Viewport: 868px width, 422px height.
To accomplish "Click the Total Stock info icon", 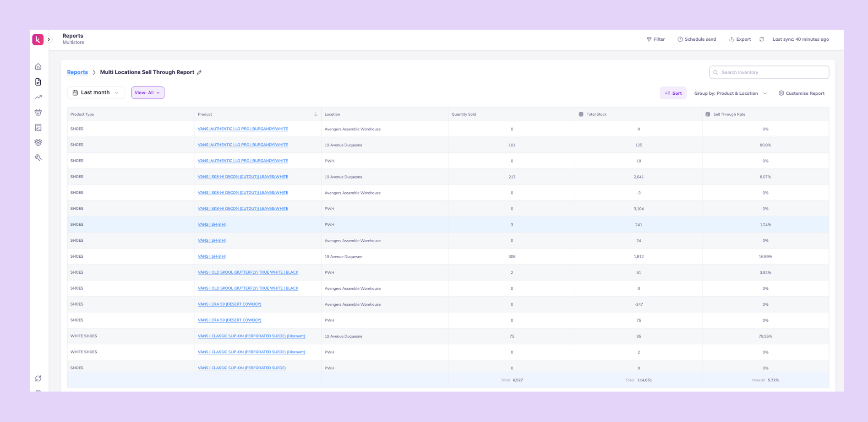I will coord(581,114).
